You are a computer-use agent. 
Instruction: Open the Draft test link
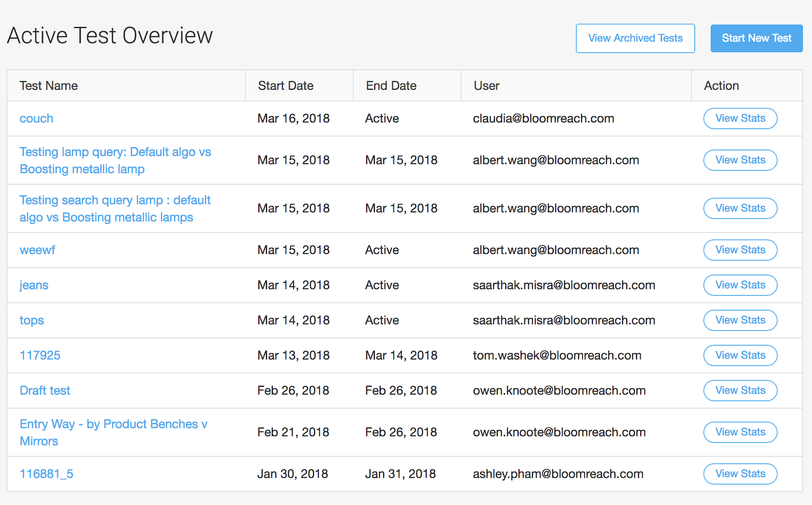click(x=45, y=390)
